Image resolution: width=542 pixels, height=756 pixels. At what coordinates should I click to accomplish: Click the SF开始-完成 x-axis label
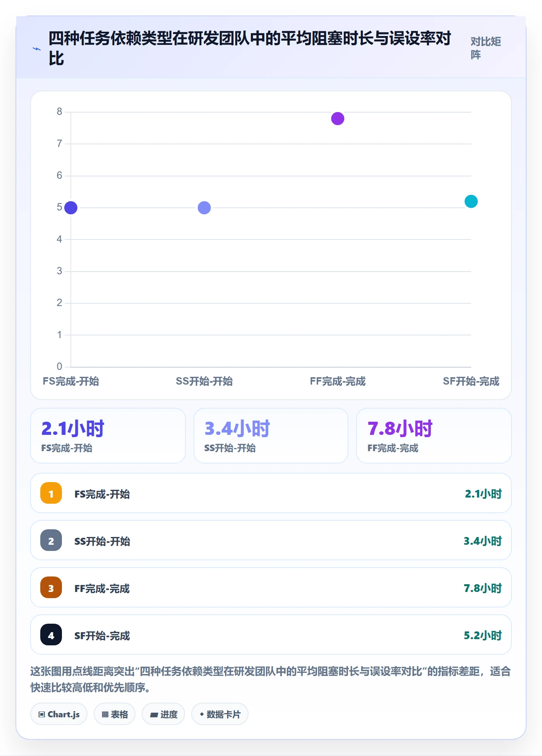tap(471, 381)
